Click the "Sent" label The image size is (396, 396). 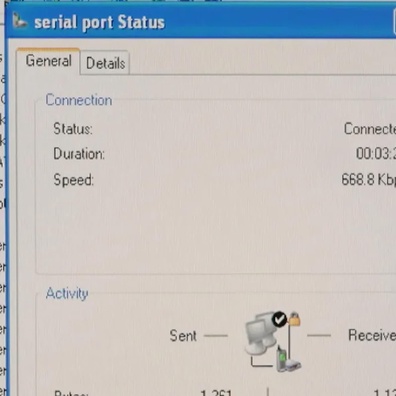[x=183, y=336]
